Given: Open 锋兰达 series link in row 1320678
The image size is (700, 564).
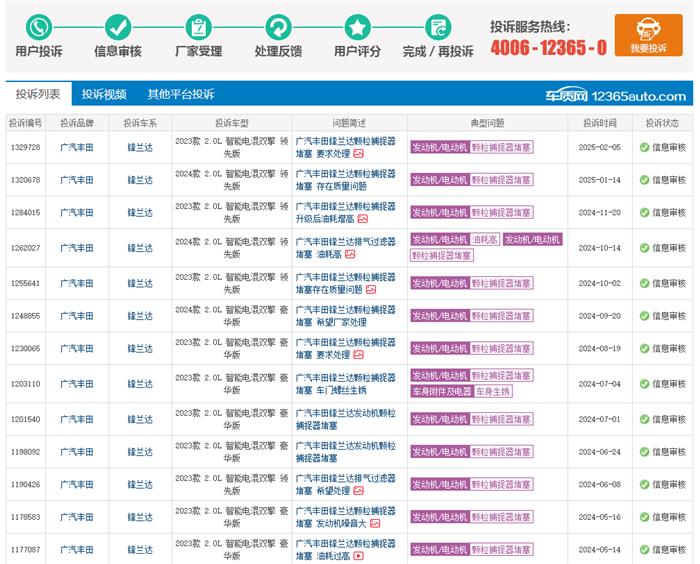Looking at the screenshot, I should click(140, 180).
